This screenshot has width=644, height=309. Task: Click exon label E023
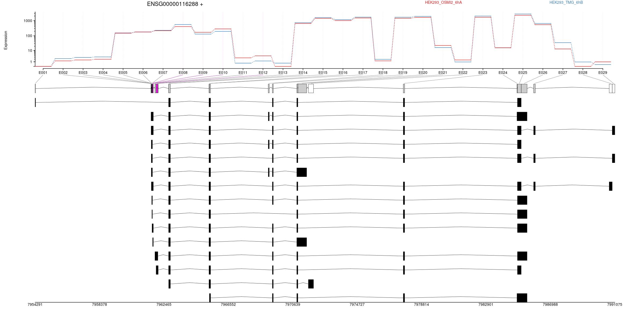click(x=483, y=73)
